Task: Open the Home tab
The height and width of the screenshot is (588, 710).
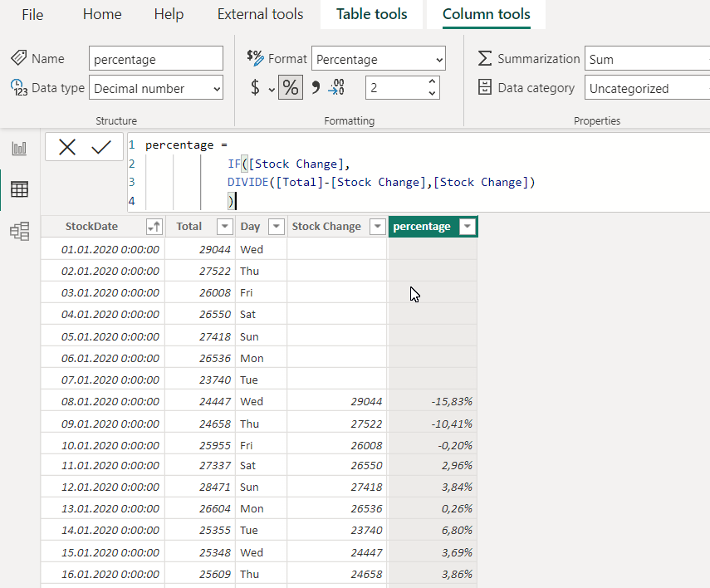Action: pyautogui.click(x=102, y=14)
